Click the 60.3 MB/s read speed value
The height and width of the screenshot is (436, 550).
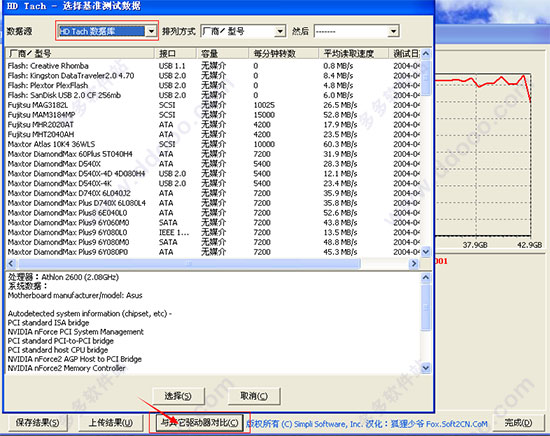pyautogui.click(x=340, y=144)
